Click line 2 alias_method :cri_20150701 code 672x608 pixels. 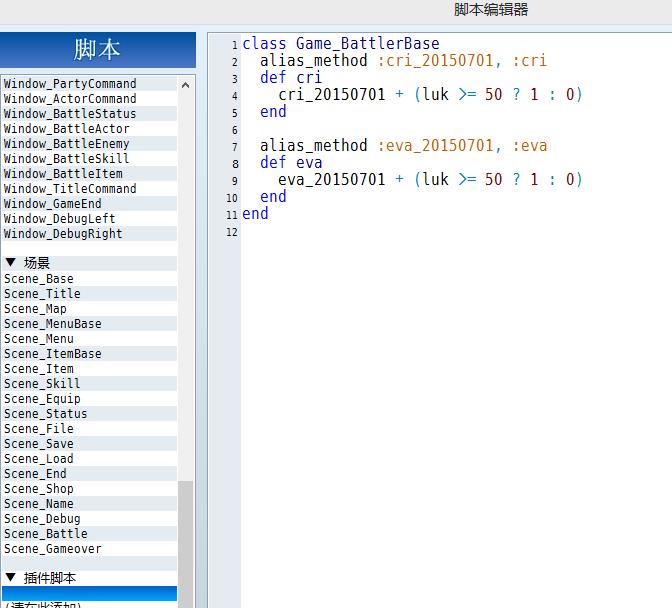click(x=403, y=60)
